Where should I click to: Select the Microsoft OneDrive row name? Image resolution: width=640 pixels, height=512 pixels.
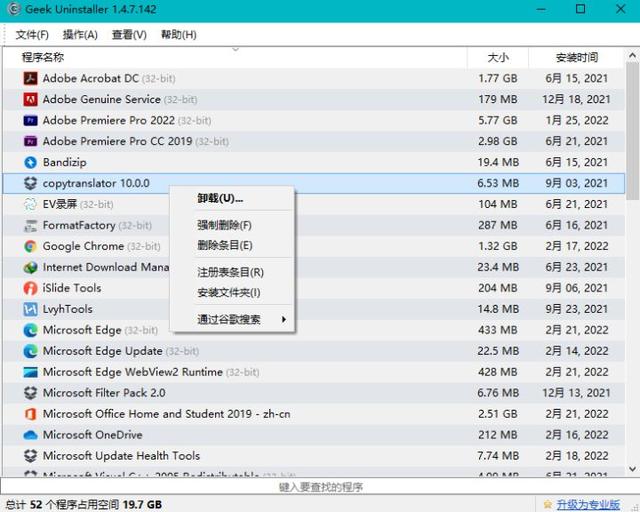(x=93, y=435)
